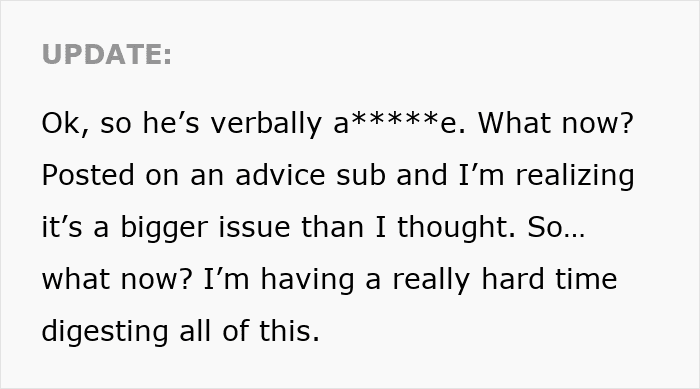
Task: Click the word 'issue' in third line
Action: (254, 227)
